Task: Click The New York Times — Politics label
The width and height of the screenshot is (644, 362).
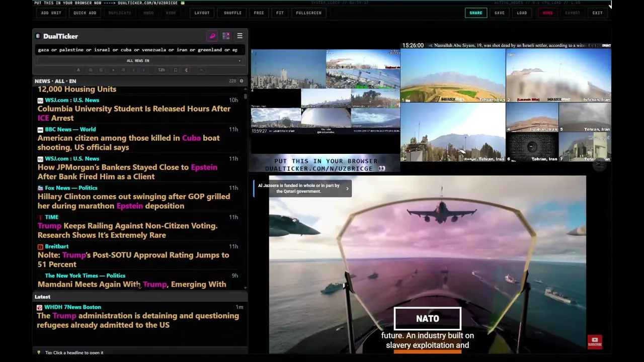Action: (85, 276)
